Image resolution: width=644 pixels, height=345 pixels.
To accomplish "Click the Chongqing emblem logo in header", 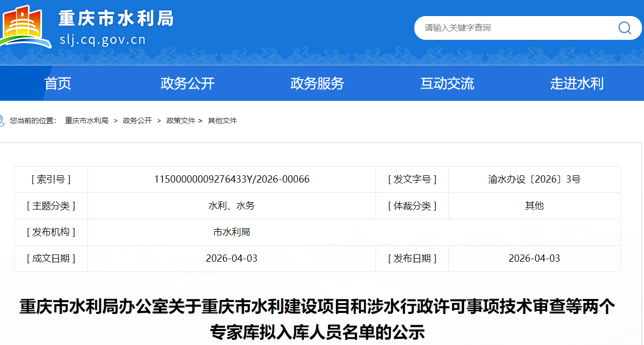I will tap(25, 27).
